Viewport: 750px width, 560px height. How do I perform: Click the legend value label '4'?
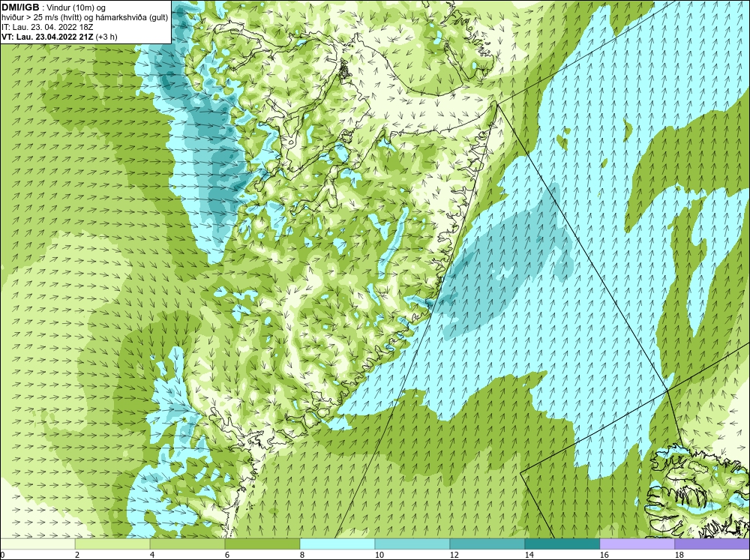(152, 555)
